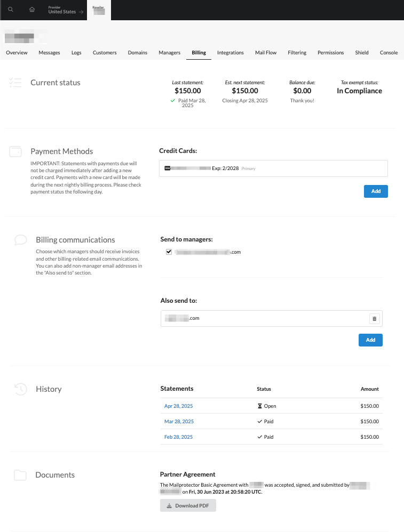The height and width of the screenshot is (532, 404).
Task: Go to home via house icon
Action: click(32, 10)
